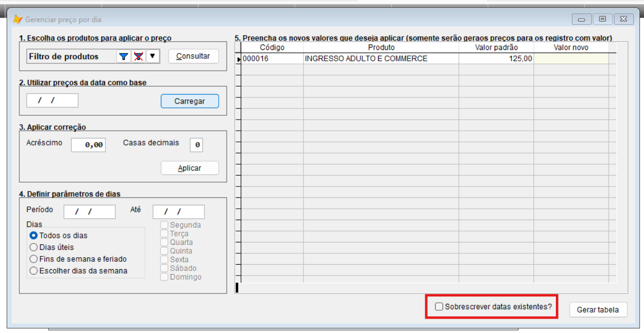This screenshot has height=333, width=644.
Task: Select the Dias úteis radio option
Action: (34, 247)
